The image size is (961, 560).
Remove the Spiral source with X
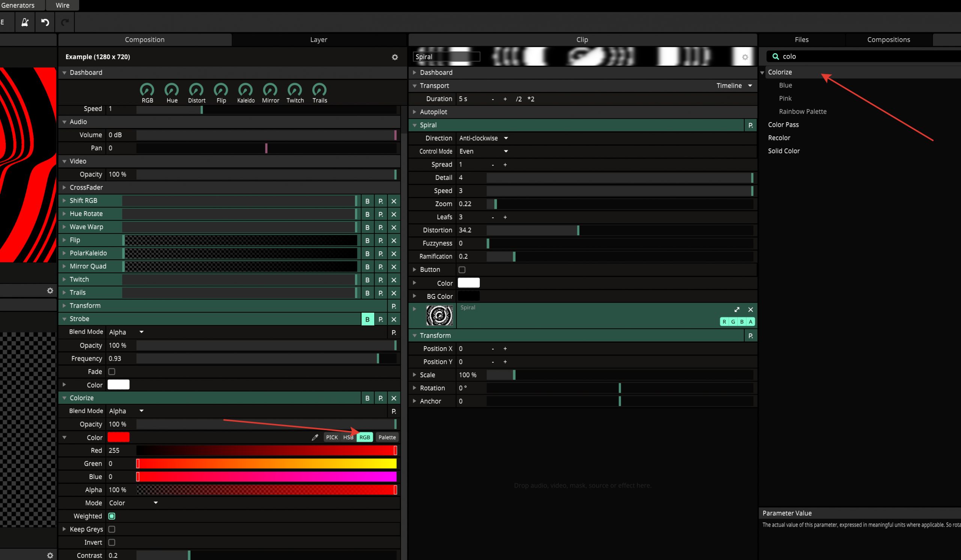click(x=750, y=310)
